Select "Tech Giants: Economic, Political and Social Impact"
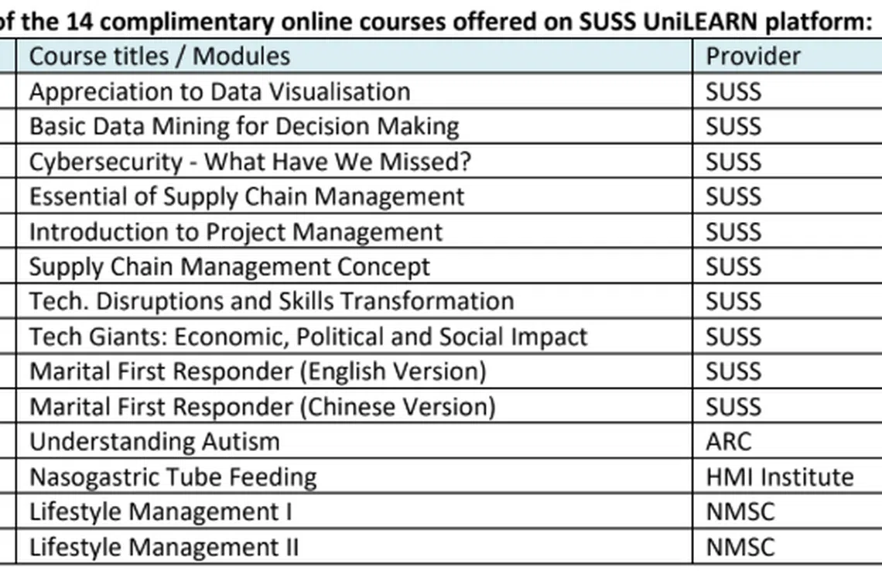 (x=308, y=337)
